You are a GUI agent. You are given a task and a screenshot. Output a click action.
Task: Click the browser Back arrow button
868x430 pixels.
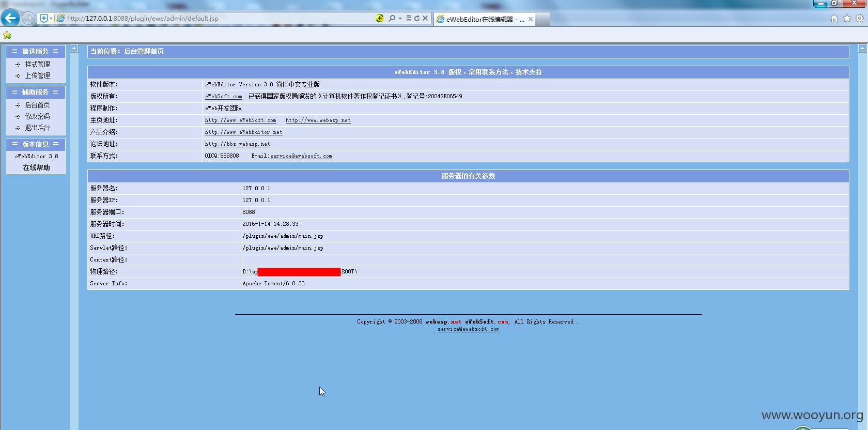tap(10, 18)
